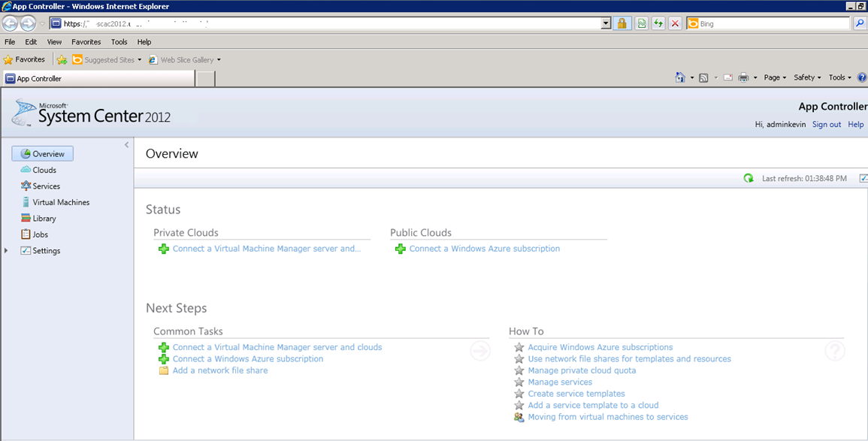Open the Jobs clipboard icon
868x441 pixels.
pos(26,234)
